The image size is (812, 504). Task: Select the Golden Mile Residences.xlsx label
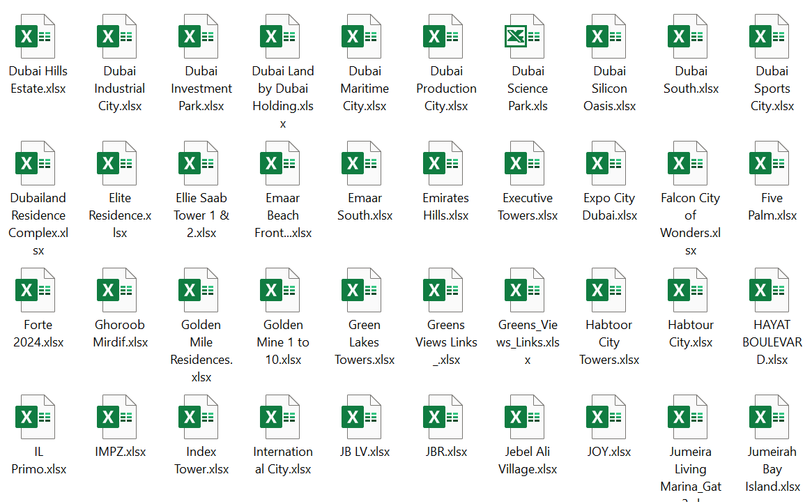[x=201, y=351]
